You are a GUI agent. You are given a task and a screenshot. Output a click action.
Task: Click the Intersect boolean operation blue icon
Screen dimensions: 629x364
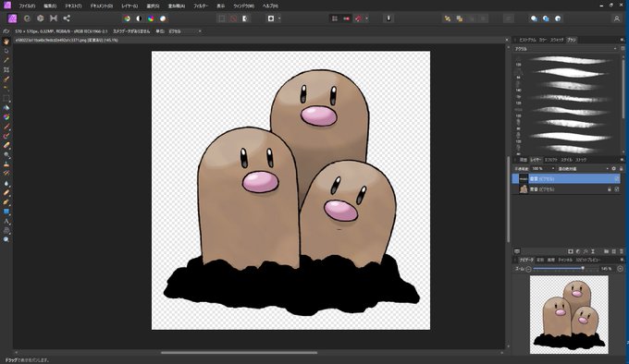(558, 18)
